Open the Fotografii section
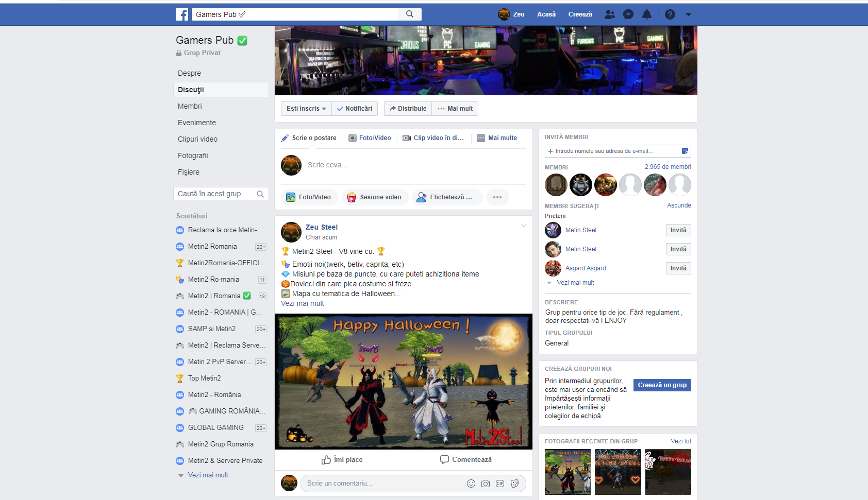The width and height of the screenshot is (868, 500). [193, 156]
